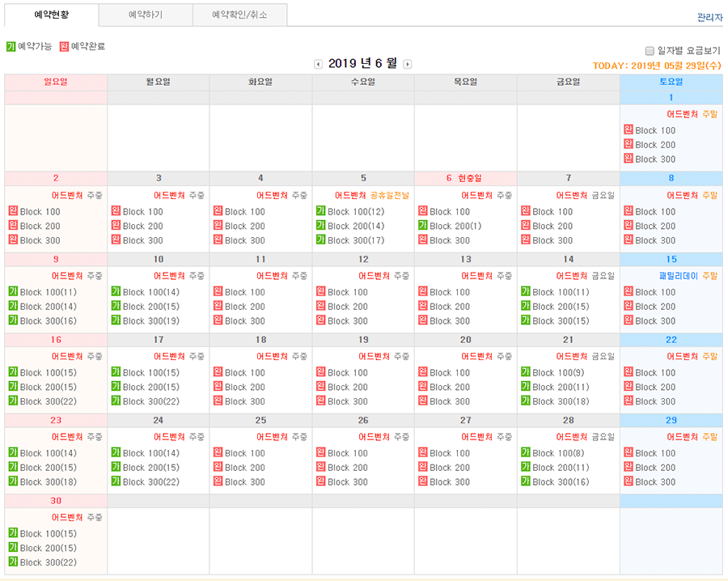
Task: Select Block 300(16) on June 28
Action: pos(561,481)
